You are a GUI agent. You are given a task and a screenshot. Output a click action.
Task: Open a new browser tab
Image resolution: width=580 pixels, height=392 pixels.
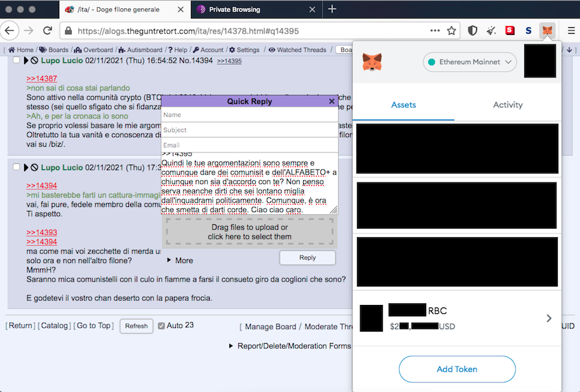[332, 9]
